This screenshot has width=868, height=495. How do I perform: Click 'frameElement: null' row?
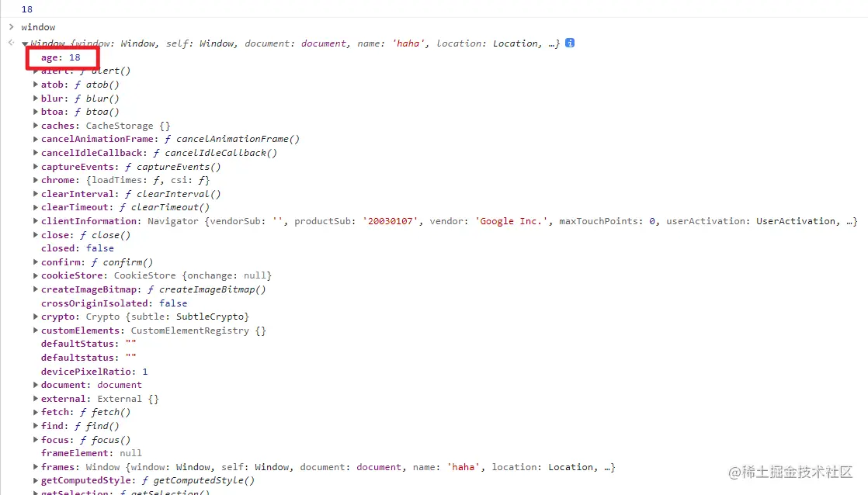[x=92, y=453]
